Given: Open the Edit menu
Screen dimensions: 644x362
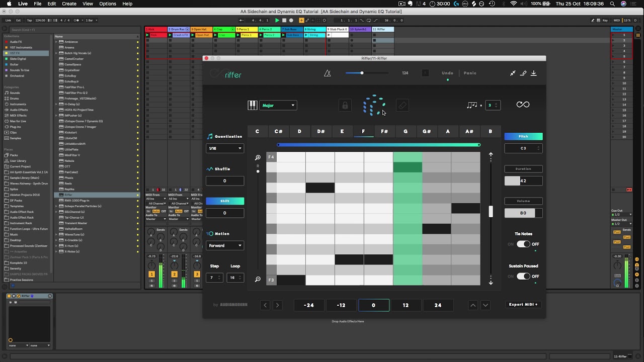Looking at the screenshot, I should tap(52, 4).
